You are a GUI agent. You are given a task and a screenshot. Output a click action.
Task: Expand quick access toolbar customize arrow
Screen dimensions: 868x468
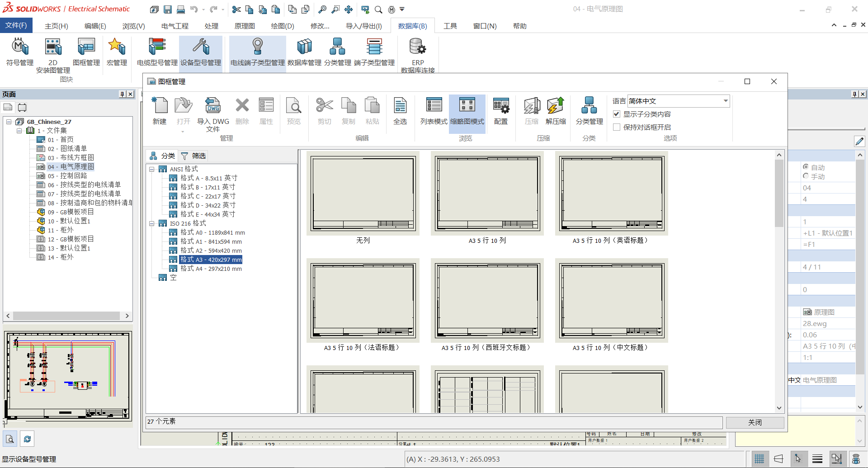[x=402, y=9]
